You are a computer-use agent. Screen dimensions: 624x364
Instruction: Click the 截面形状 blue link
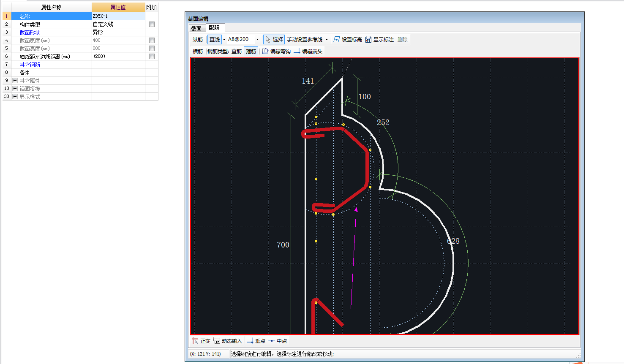point(30,33)
